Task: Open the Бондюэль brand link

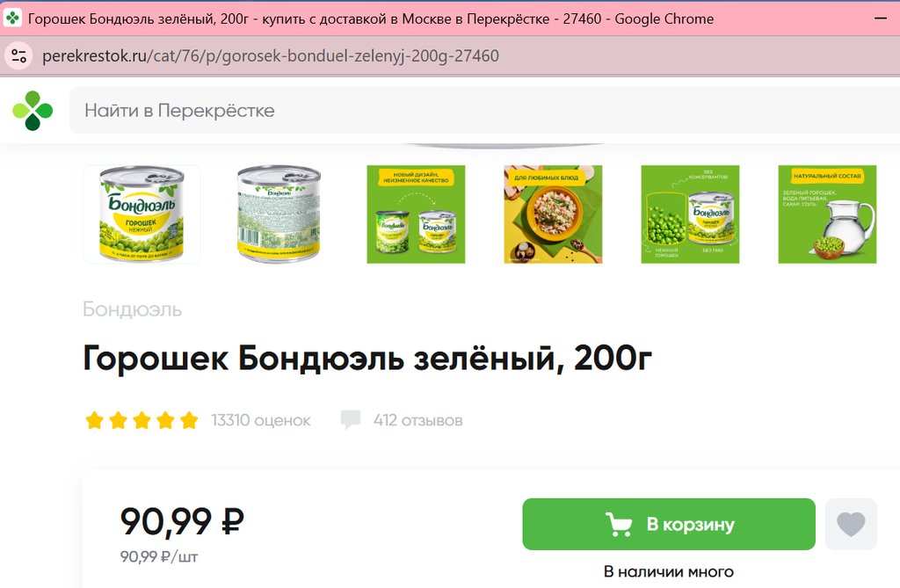Action: (133, 309)
